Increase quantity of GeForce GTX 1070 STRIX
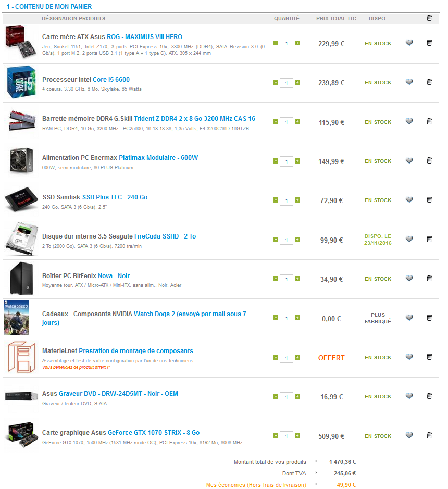Image resolution: width=448 pixels, height=489 pixels. [x=297, y=436]
